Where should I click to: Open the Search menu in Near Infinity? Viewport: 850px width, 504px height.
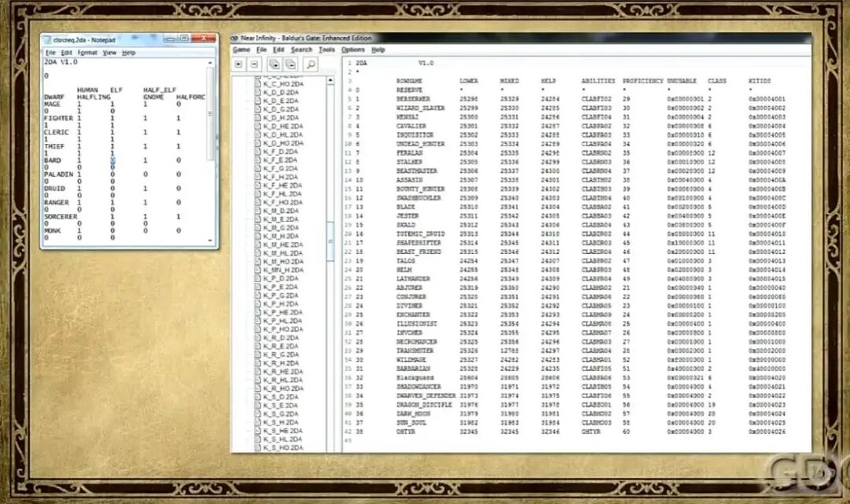301,50
